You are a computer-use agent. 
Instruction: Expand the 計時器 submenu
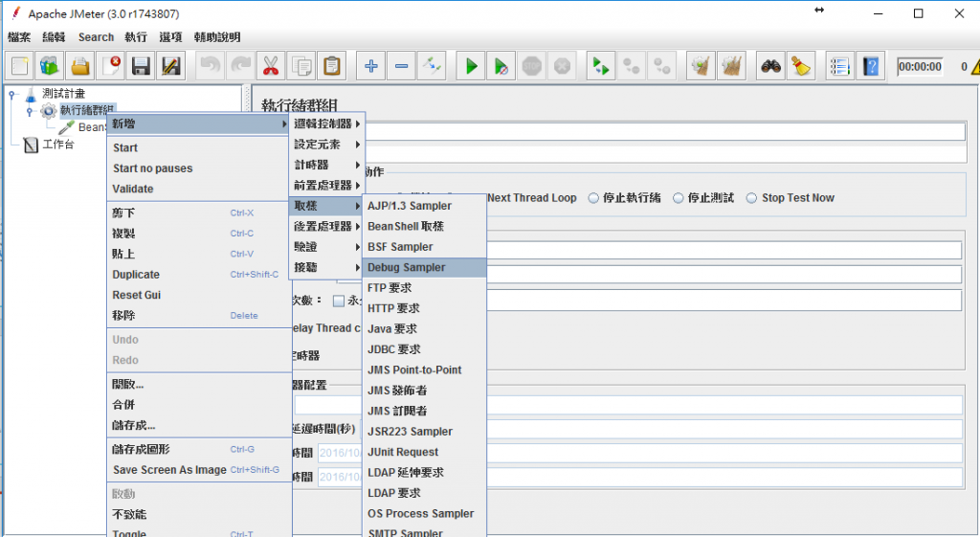[327, 165]
